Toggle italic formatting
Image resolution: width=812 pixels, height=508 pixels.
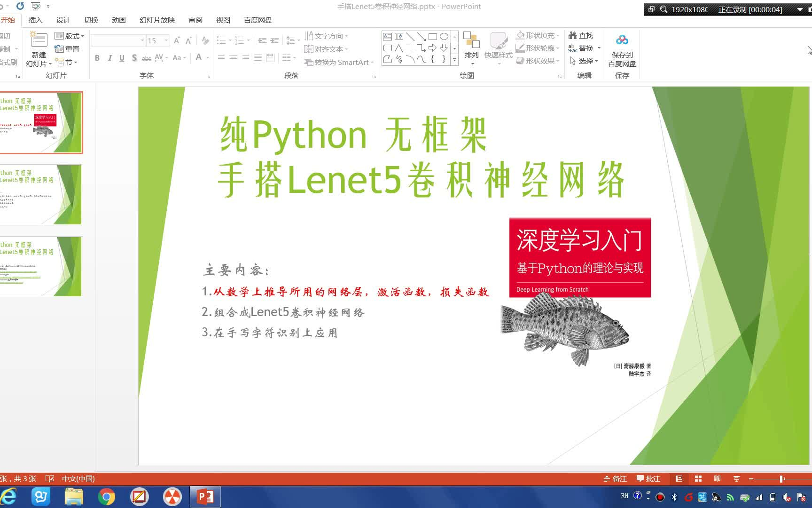click(109, 58)
